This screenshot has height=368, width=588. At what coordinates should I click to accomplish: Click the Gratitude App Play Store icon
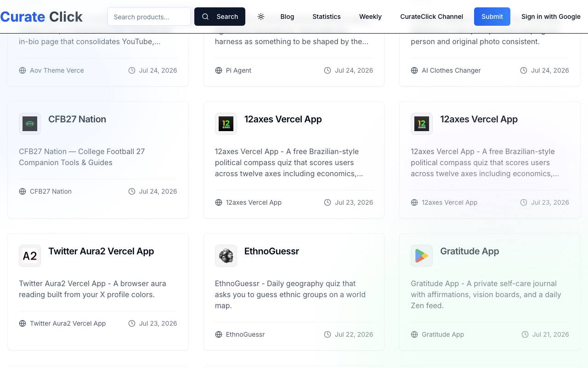pyautogui.click(x=422, y=256)
